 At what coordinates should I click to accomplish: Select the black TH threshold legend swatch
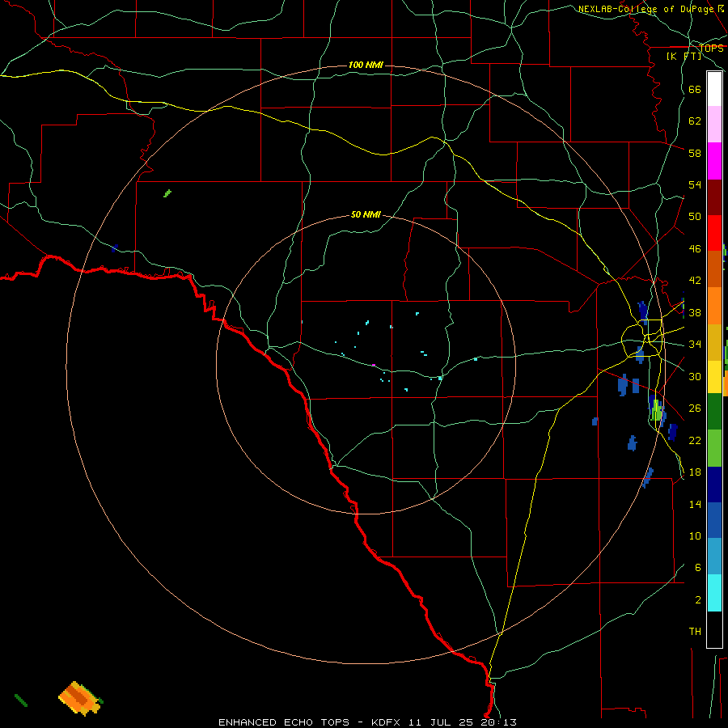point(714,629)
